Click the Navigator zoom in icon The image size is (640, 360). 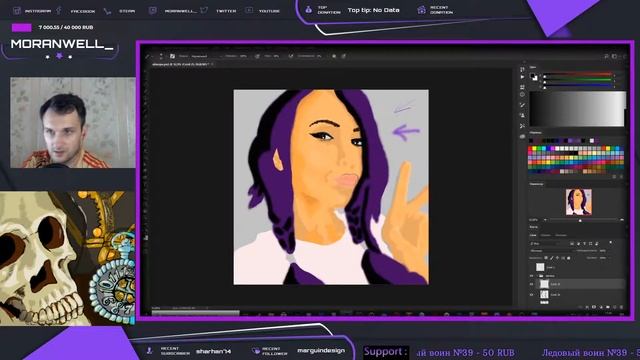[622, 220]
